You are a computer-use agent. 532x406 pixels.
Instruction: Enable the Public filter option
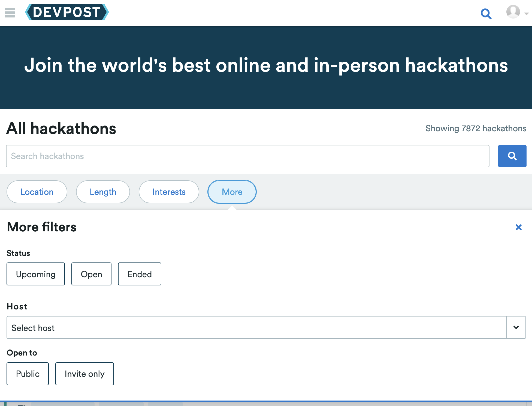(28, 374)
